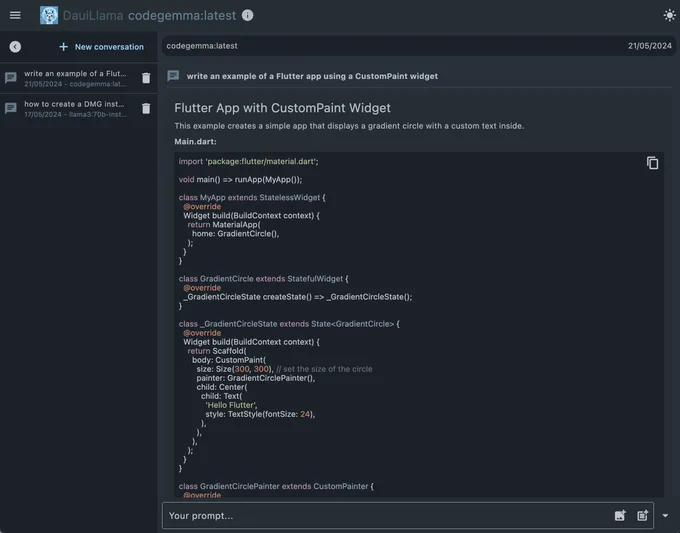This screenshot has height=533, width=680.
Task: Click the 'class GradientCircle extends StatefulWidget' line
Action: tap(263, 279)
